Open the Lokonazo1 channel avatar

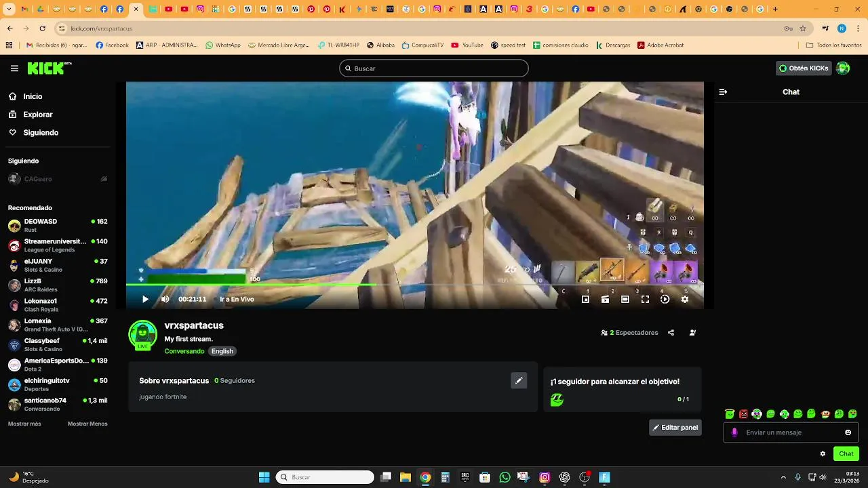tap(14, 305)
